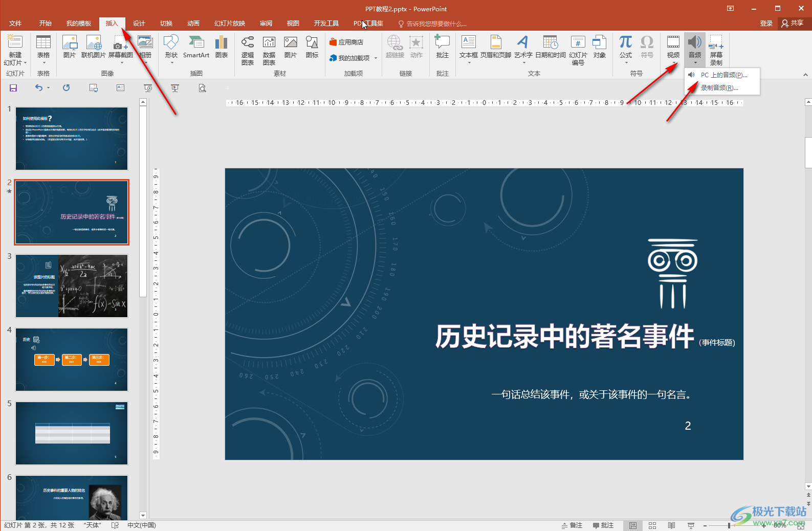Click the zoom slider handle in status bar

[729, 525]
